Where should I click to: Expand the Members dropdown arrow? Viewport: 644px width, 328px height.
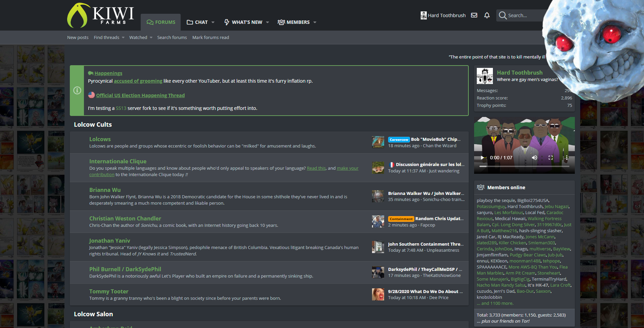click(x=315, y=22)
